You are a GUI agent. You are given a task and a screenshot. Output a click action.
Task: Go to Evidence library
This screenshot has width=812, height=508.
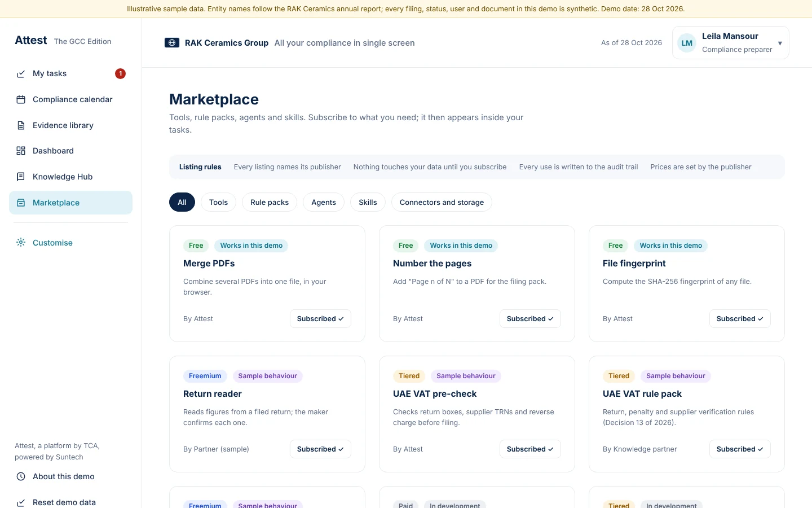pyautogui.click(x=70, y=125)
